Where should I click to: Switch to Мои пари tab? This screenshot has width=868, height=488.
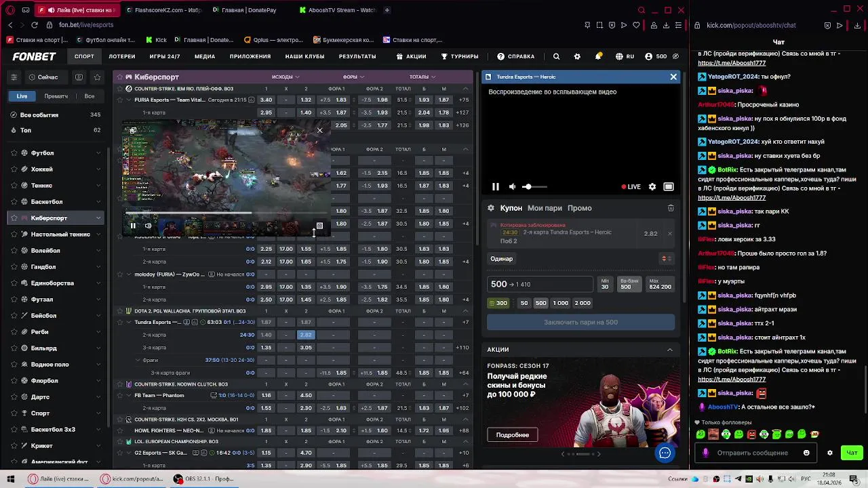click(x=545, y=208)
